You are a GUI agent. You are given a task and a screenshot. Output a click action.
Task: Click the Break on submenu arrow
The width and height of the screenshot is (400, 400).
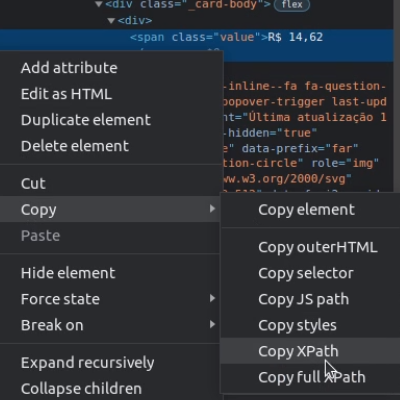pos(212,324)
